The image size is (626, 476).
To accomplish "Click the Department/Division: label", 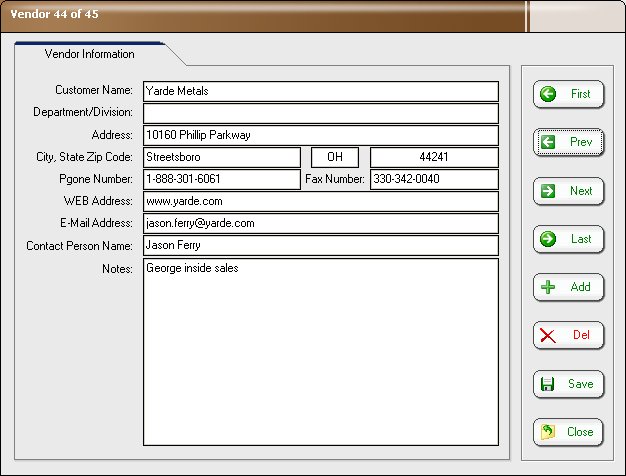I will coord(83,112).
